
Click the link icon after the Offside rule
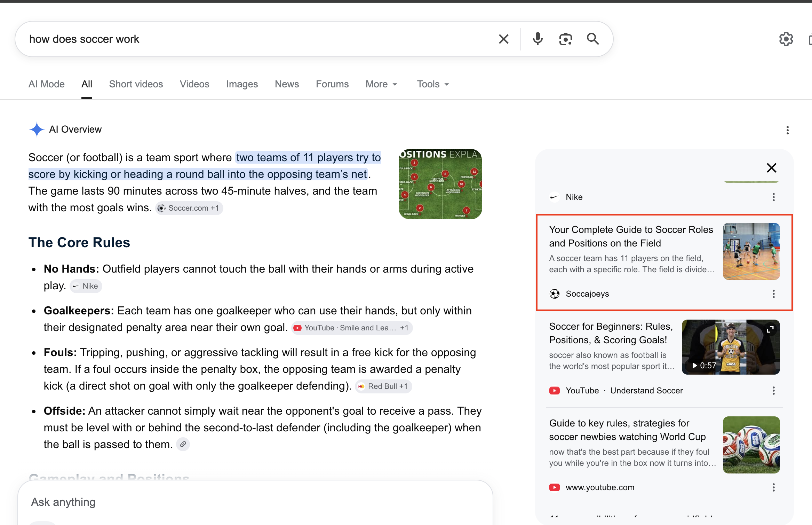pos(183,444)
